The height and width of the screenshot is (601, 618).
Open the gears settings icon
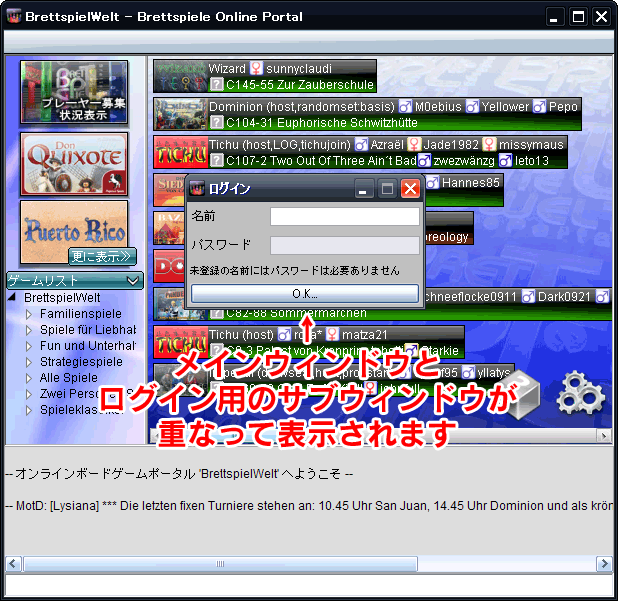coord(581,393)
